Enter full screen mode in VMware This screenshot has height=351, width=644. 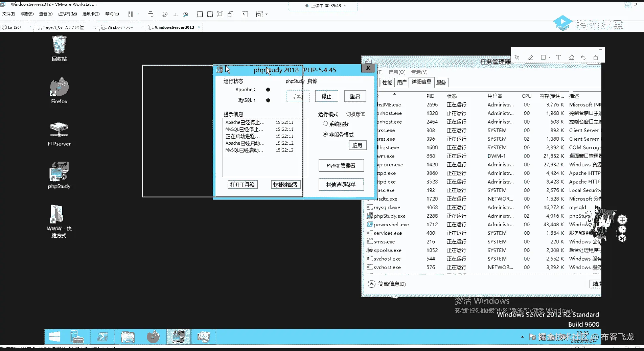coord(220,14)
